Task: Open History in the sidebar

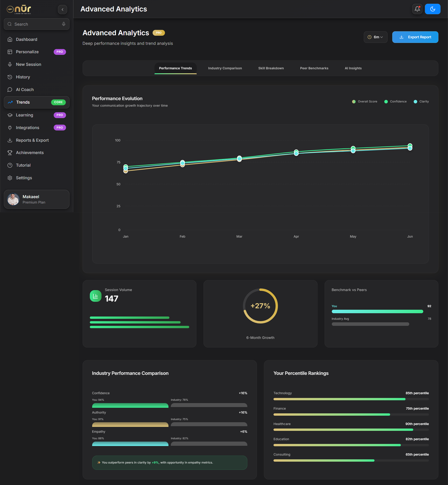Action: coord(23,77)
